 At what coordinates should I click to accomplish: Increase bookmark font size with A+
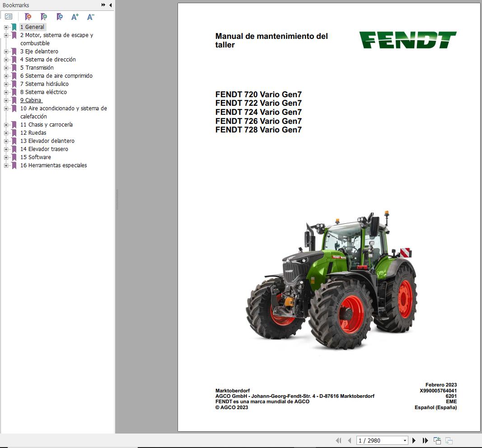pyautogui.click(x=75, y=17)
